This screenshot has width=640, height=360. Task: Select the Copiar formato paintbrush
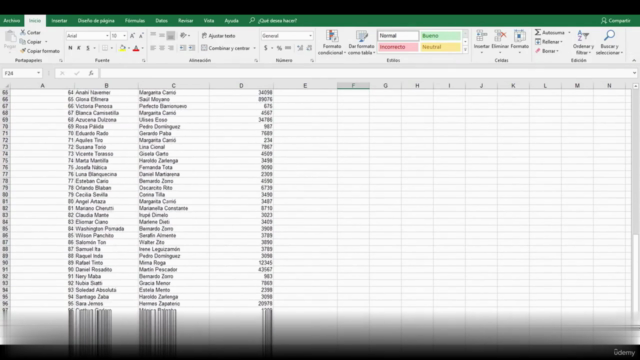tap(23, 51)
